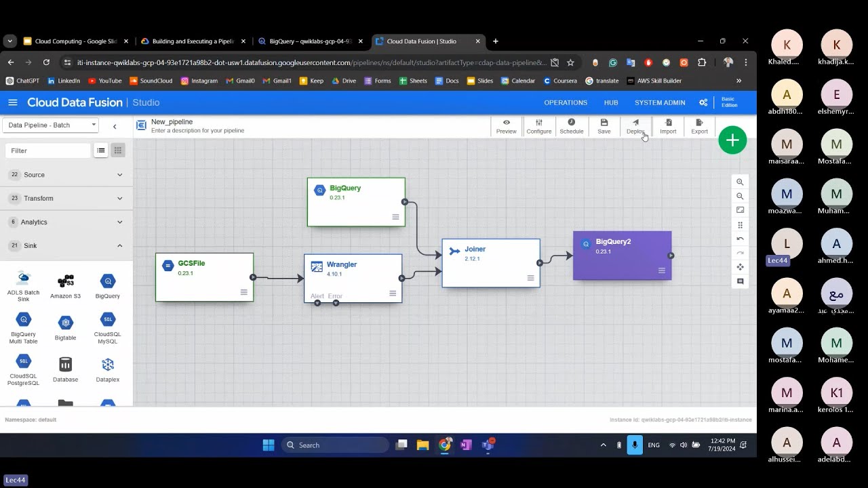Open the Windows Start menu
The width and height of the screenshot is (868, 488).
pos(269,445)
